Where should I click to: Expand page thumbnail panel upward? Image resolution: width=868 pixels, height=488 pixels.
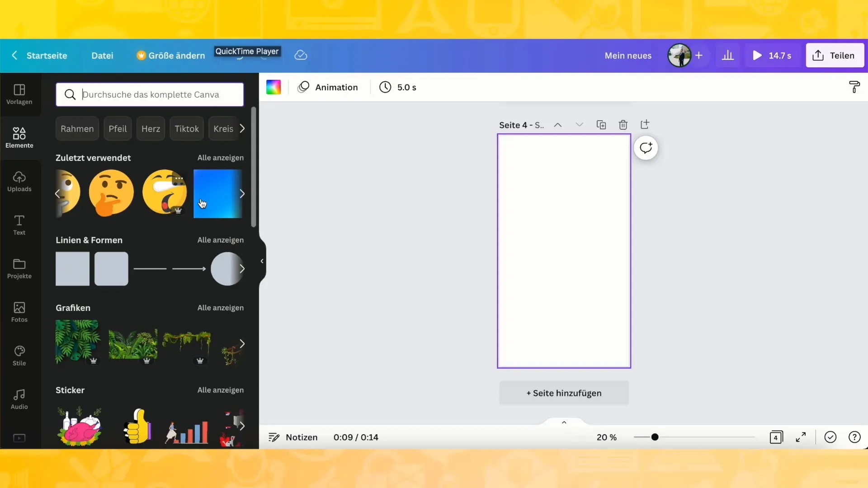coord(563,422)
